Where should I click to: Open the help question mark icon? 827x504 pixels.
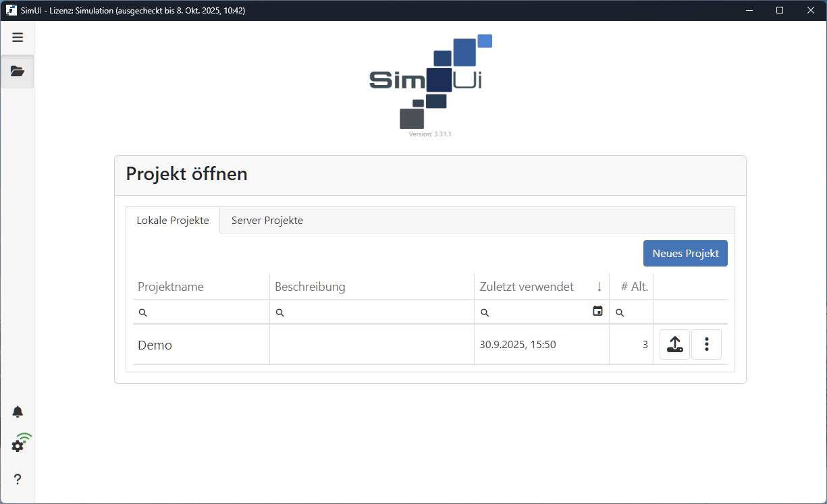point(18,480)
